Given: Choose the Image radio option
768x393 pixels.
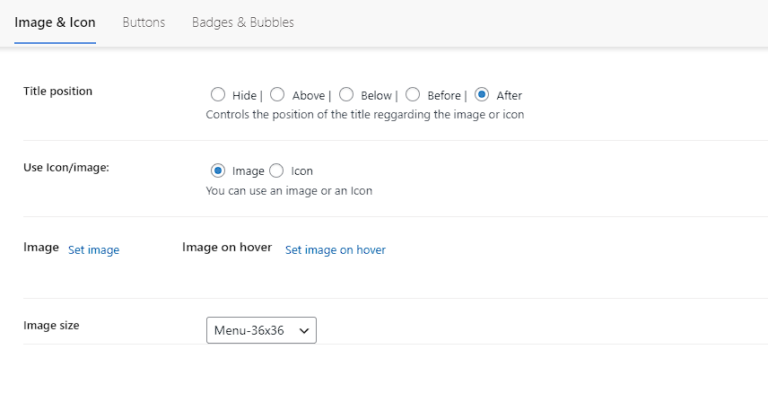Looking at the screenshot, I should [218, 171].
